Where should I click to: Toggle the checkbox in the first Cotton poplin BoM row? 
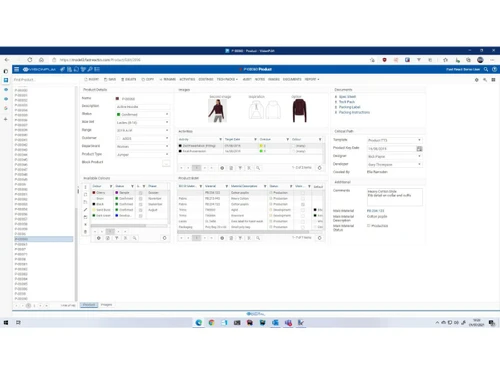pos(303,193)
